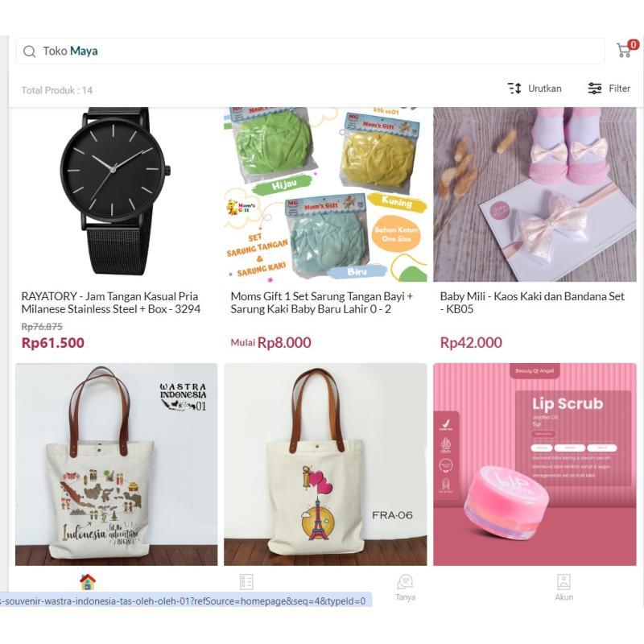Select the Tanya tab label
This screenshot has width=644, height=644.
coord(406,597)
